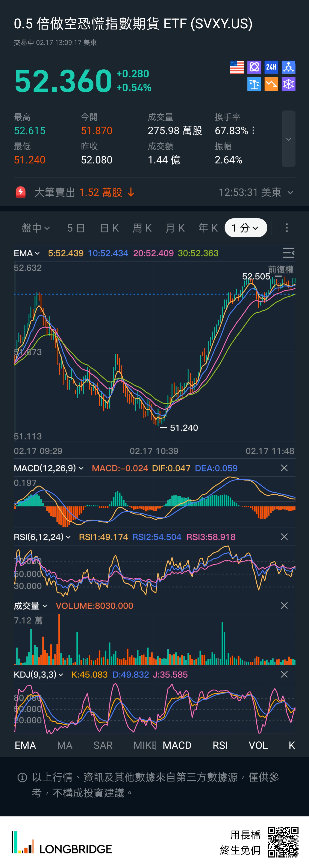This screenshot has width=309, height=868.
Task: Switch to the 日 K chart tab
Action: point(109,228)
